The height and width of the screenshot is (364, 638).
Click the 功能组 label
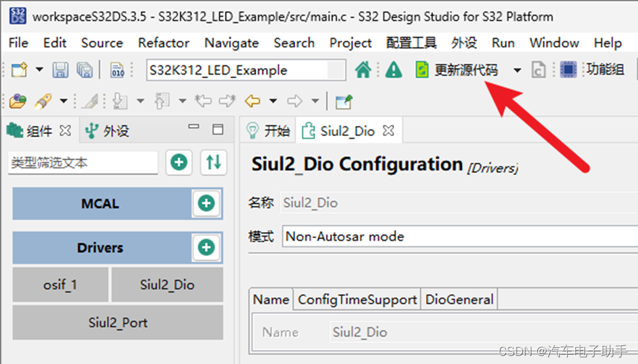coord(604,69)
